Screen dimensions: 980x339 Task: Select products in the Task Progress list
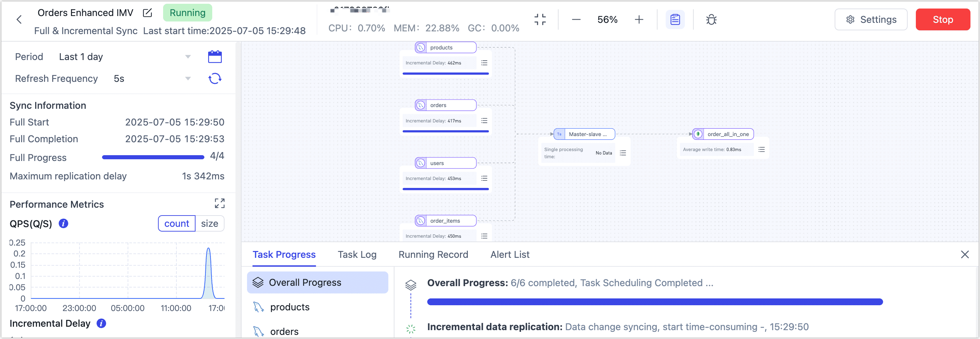click(x=290, y=307)
